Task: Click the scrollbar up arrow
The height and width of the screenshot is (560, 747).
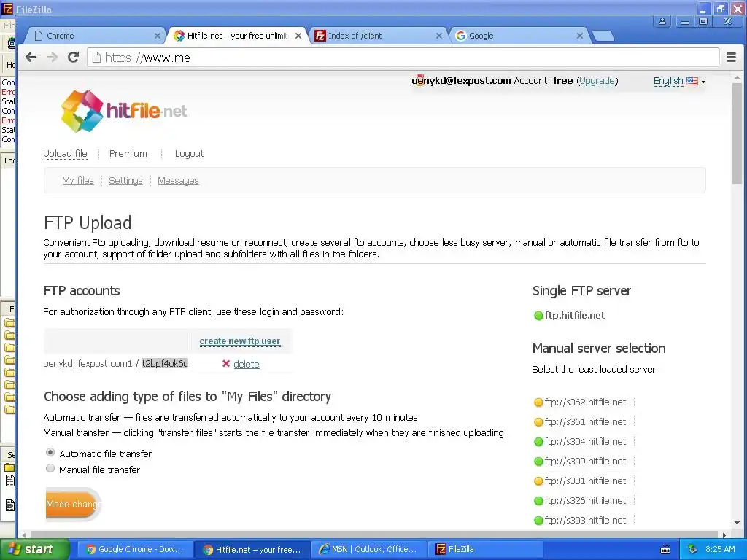Action: (x=737, y=77)
